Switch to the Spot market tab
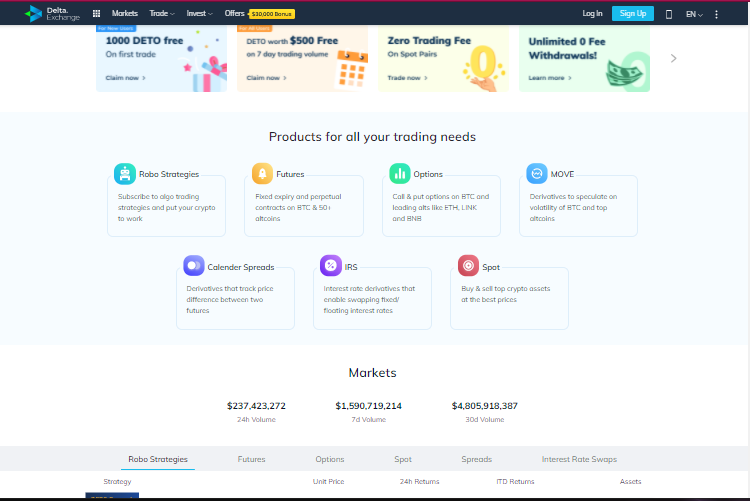The height and width of the screenshot is (501, 750). 403,459
